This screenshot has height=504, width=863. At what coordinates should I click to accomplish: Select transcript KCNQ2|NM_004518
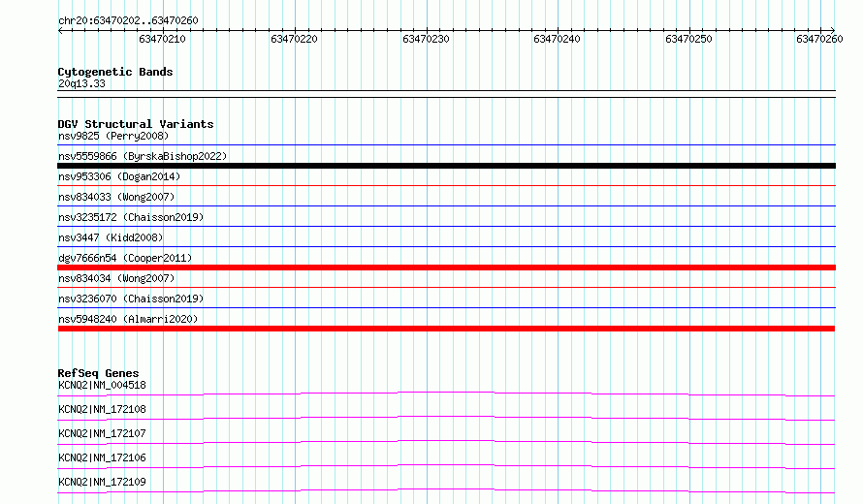(x=102, y=385)
